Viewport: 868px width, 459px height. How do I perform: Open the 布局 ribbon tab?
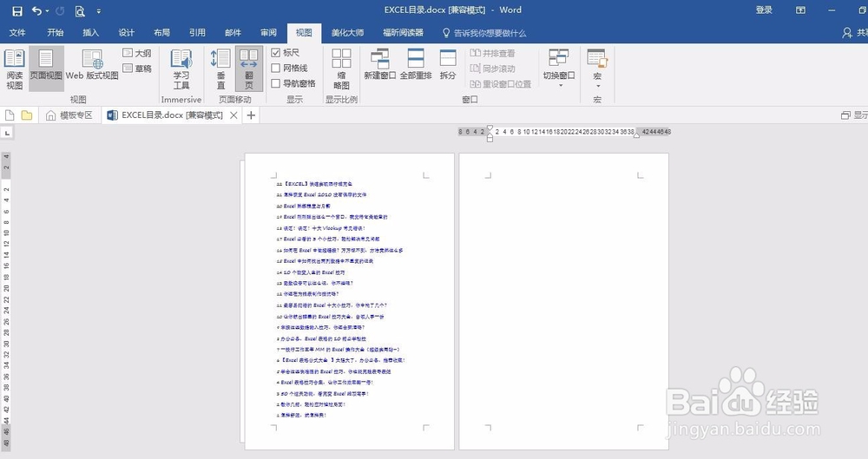point(161,33)
